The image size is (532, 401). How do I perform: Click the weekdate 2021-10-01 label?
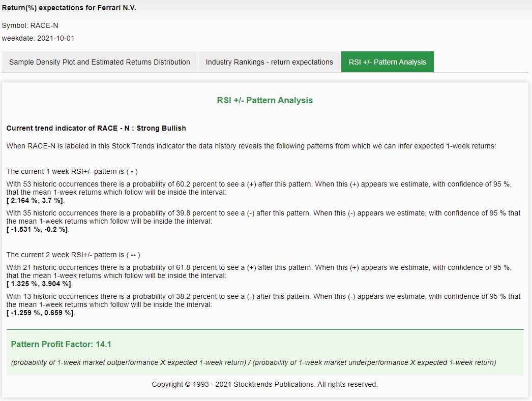(38, 38)
